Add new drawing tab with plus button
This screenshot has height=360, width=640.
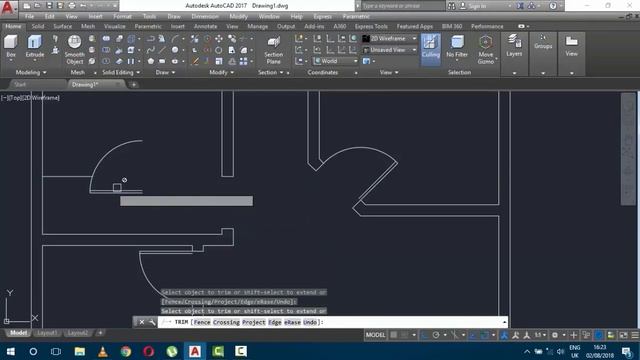click(x=133, y=84)
